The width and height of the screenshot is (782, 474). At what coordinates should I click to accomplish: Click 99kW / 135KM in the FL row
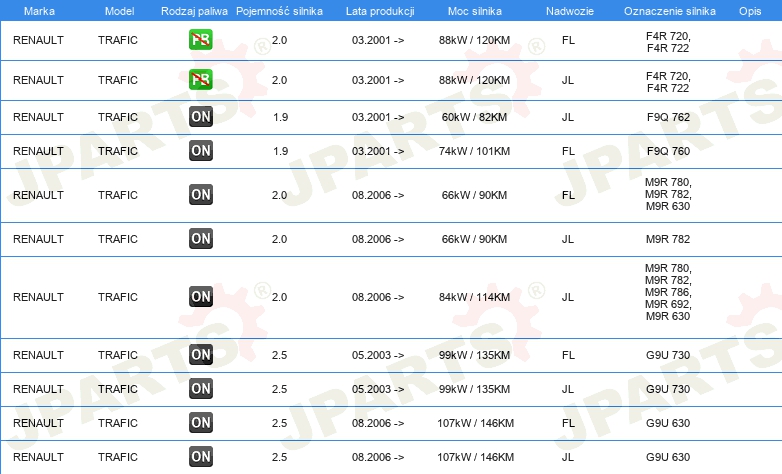point(474,355)
